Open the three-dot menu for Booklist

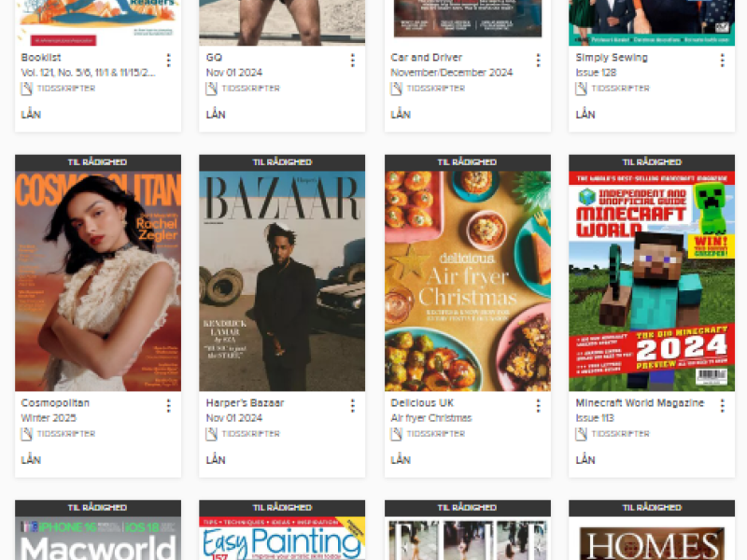[168, 61]
